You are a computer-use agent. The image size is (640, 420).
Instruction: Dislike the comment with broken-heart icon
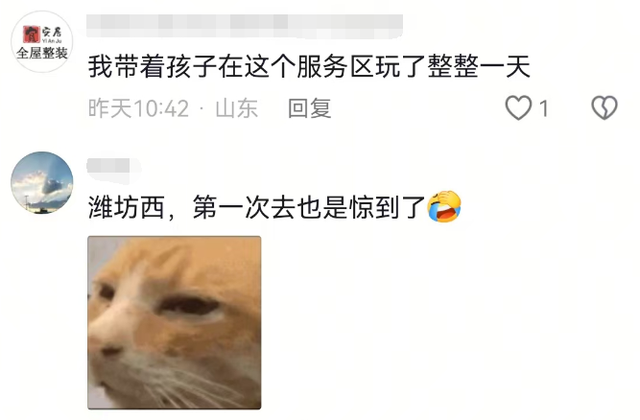tap(604, 108)
